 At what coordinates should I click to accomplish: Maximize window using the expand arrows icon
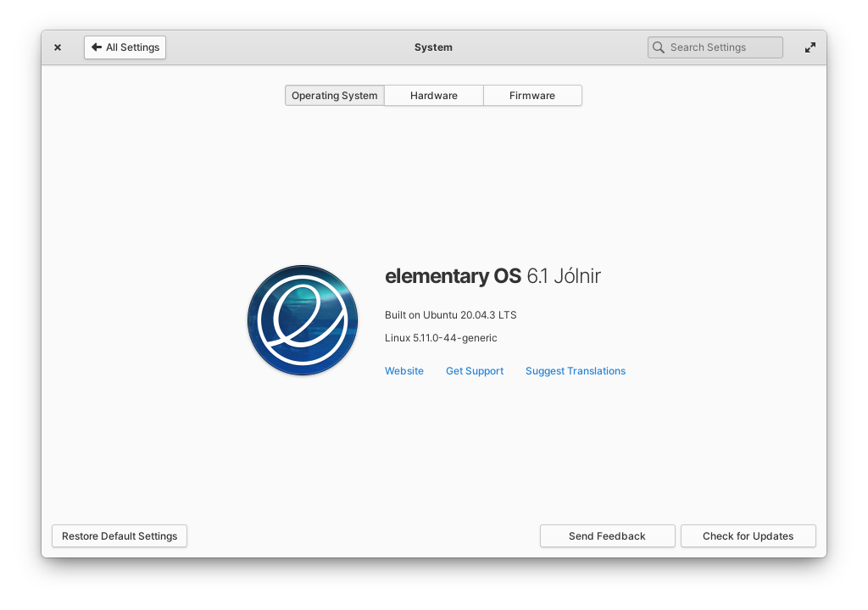pyautogui.click(x=810, y=47)
